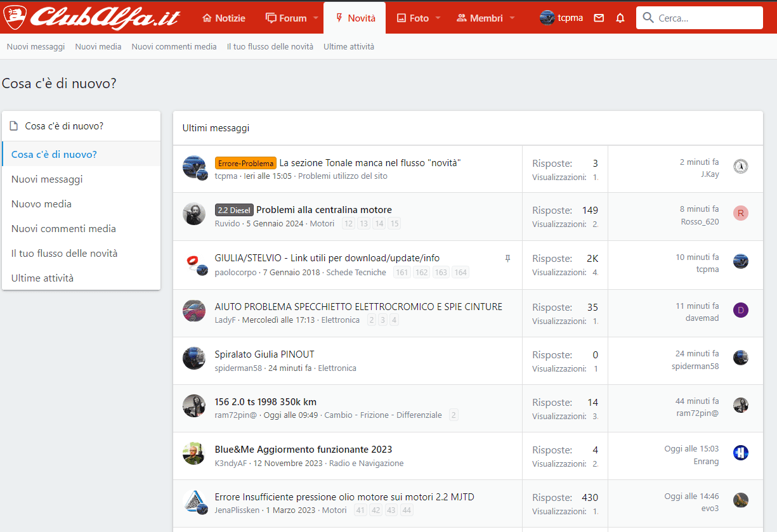
Task: Select sidebar item Nuovi commenti media
Action: (81, 228)
